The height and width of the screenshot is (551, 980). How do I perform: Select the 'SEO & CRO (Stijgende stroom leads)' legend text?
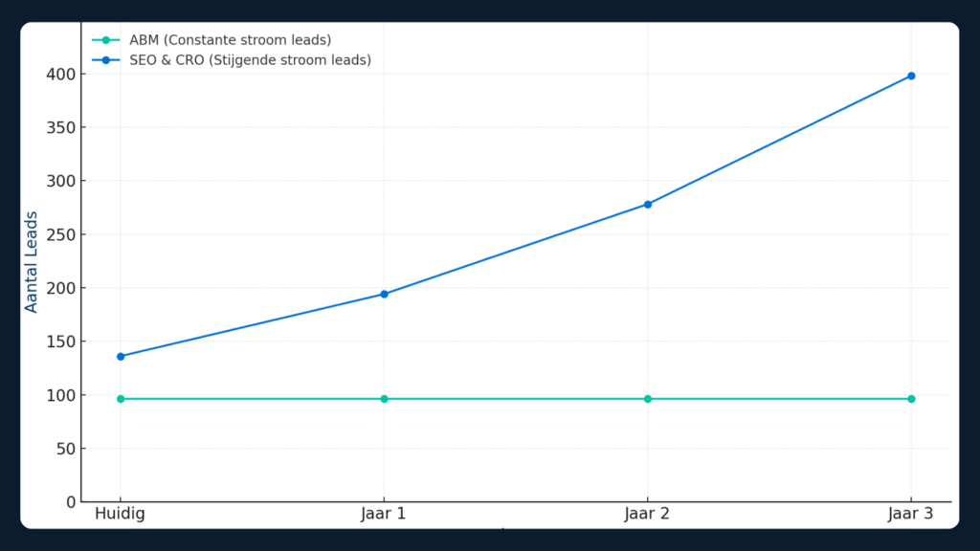coord(250,60)
